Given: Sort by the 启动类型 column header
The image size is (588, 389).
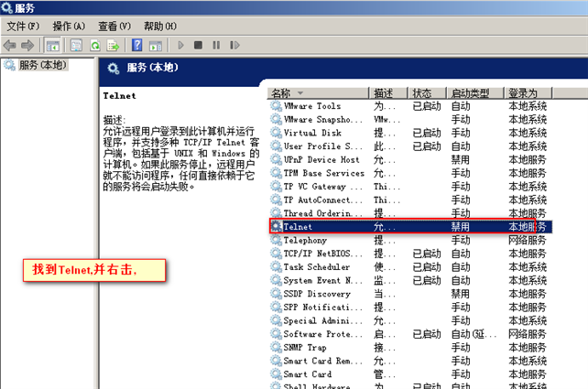Looking at the screenshot, I should (474, 93).
